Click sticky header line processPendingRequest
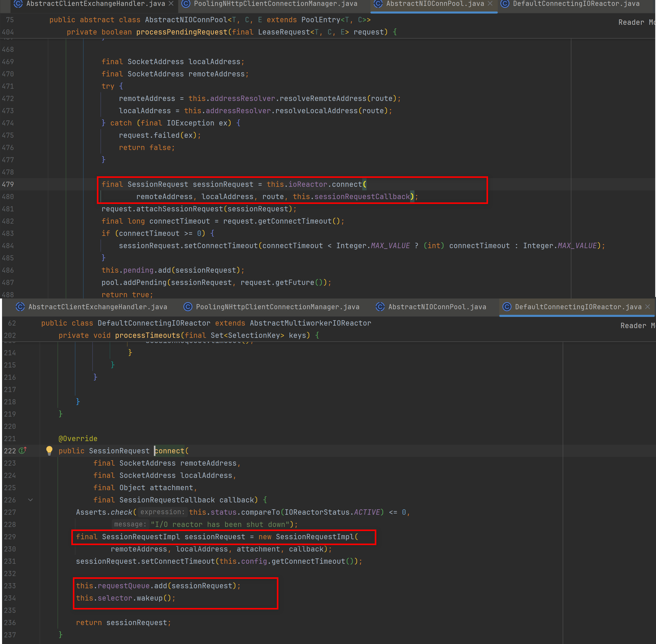The width and height of the screenshot is (656, 644). click(232, 32)
